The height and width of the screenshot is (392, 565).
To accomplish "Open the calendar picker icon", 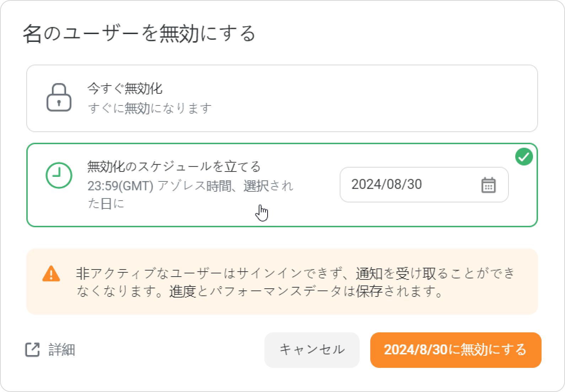I will (x=488, y=185).
